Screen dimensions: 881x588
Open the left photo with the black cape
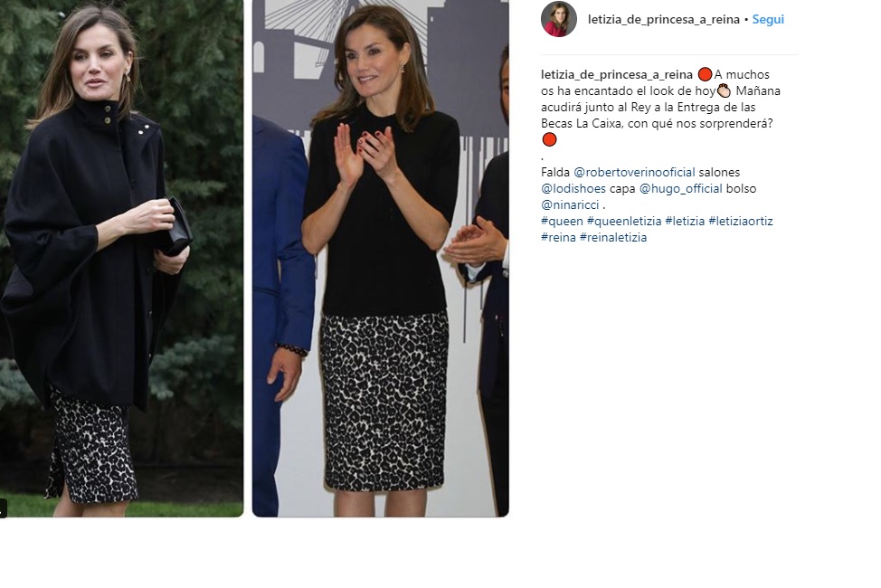pyautogui.click(x=121, y=258)
